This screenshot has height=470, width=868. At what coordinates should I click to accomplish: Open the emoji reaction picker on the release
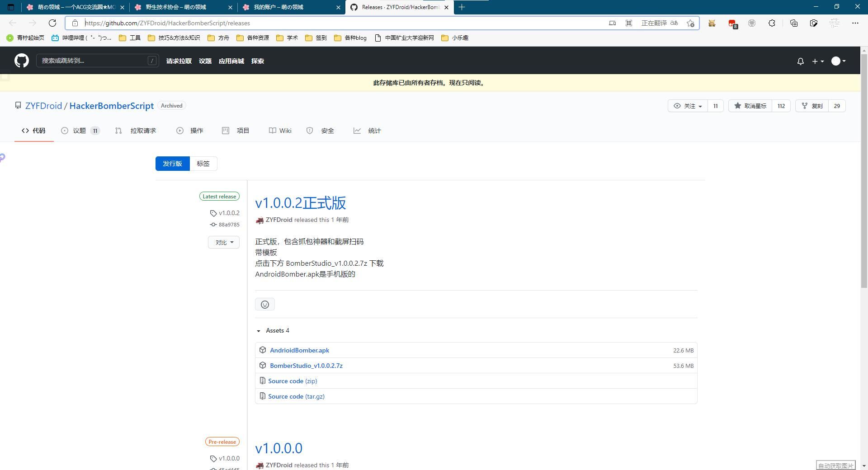[x=264, y=304]
